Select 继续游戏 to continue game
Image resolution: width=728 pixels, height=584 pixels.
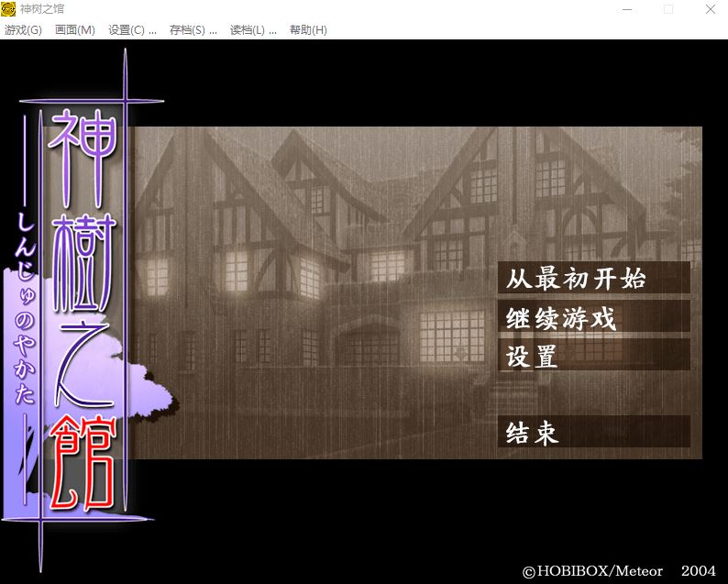(594, 316)
